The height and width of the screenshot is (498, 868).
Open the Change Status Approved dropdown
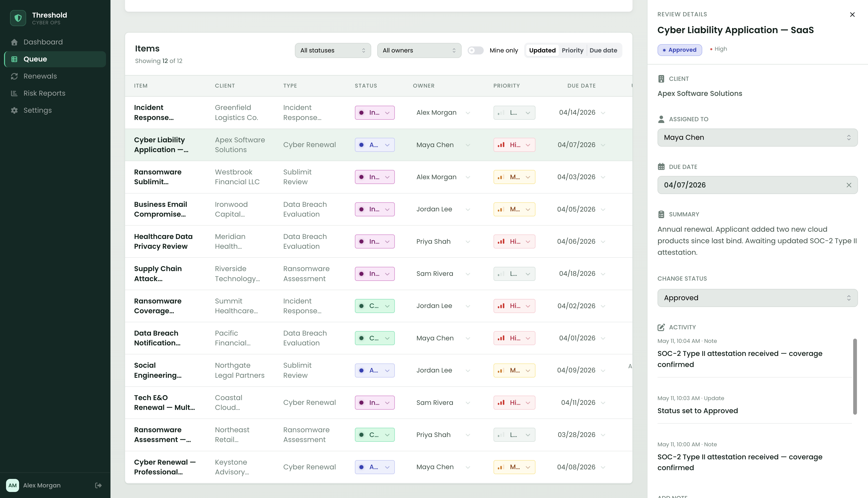click(x=757, y=298)
